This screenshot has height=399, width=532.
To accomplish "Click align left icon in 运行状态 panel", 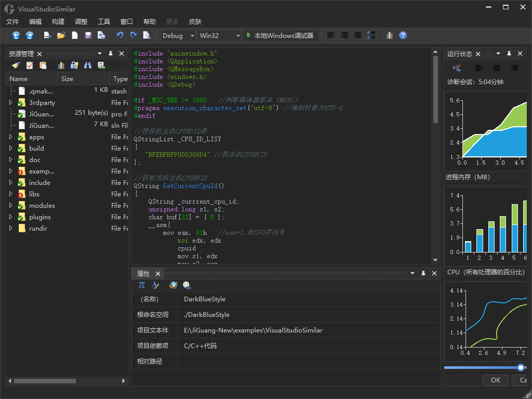I will pos(478,68).
